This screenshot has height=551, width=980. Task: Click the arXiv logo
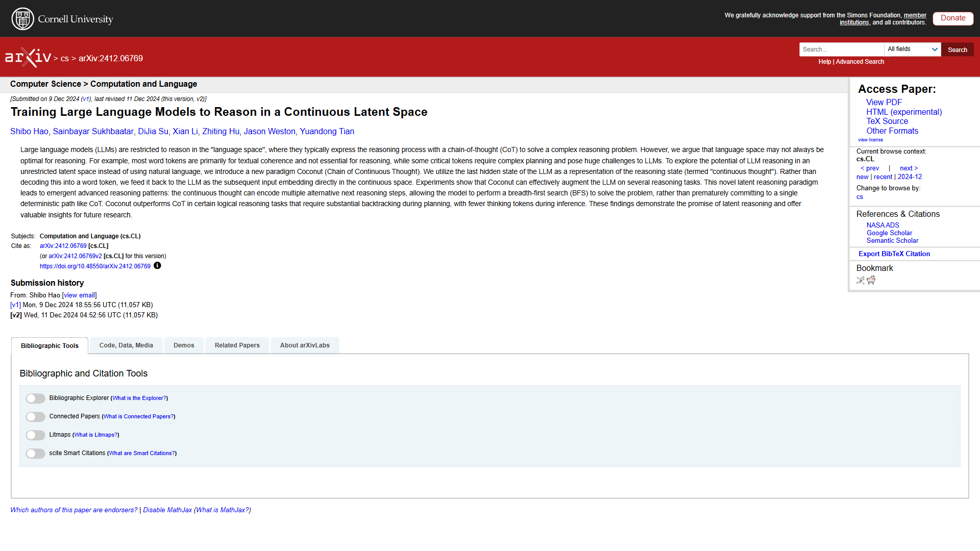28,58
